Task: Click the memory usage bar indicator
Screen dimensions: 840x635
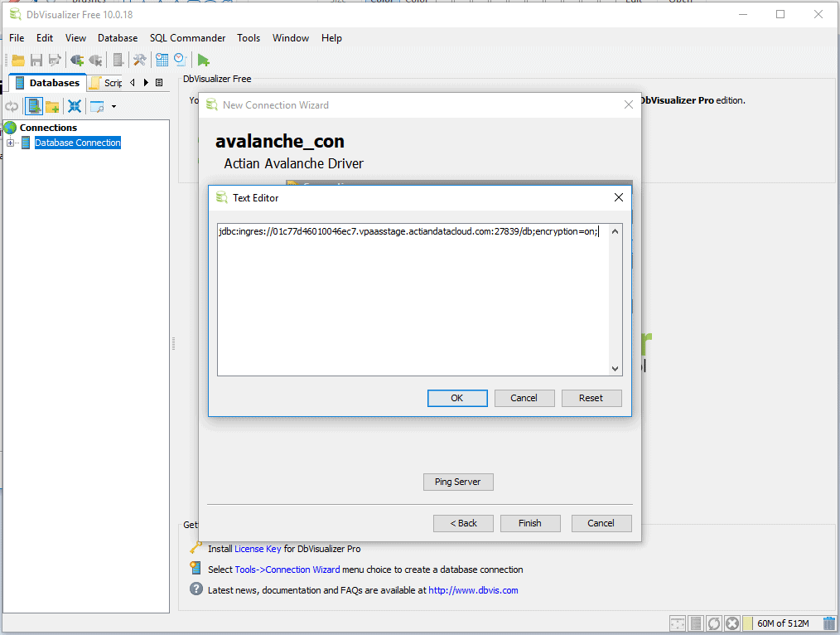Action: [x=781, y=623]
